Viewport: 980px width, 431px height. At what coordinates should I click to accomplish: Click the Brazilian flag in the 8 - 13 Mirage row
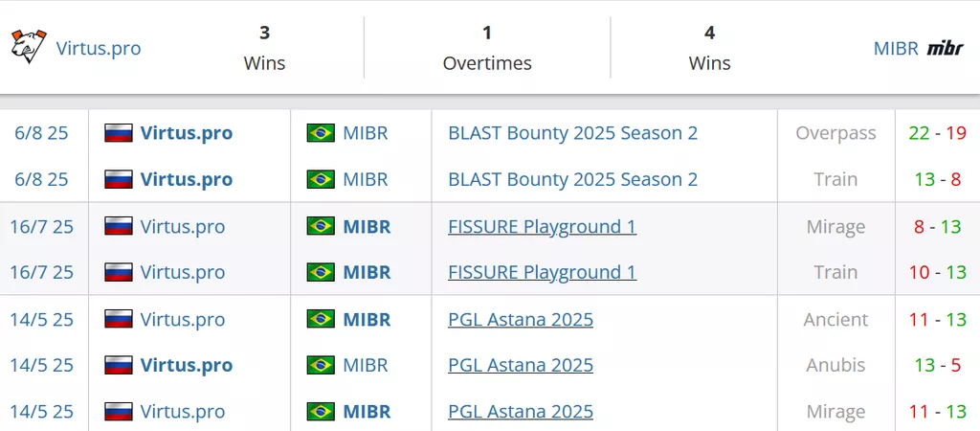321,226
